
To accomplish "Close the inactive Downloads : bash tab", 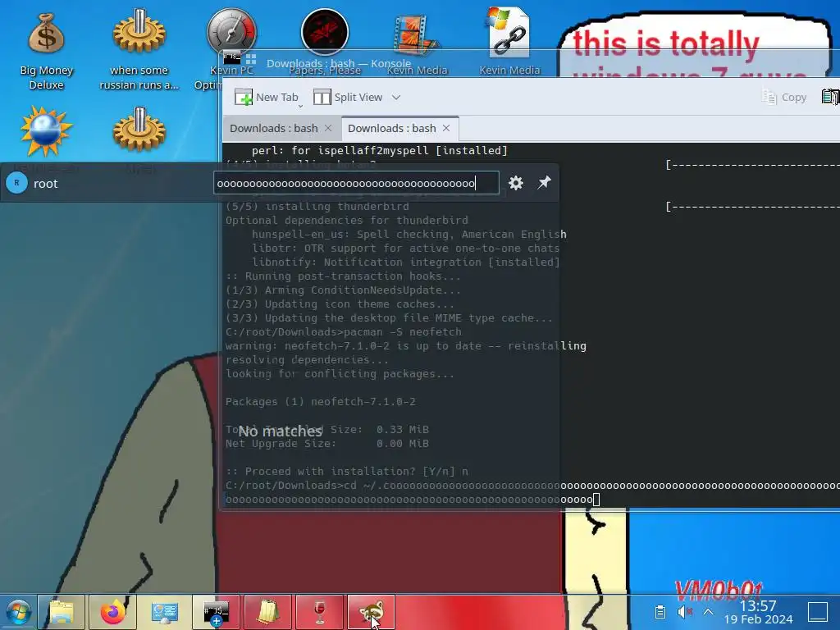I will [328, 128].
